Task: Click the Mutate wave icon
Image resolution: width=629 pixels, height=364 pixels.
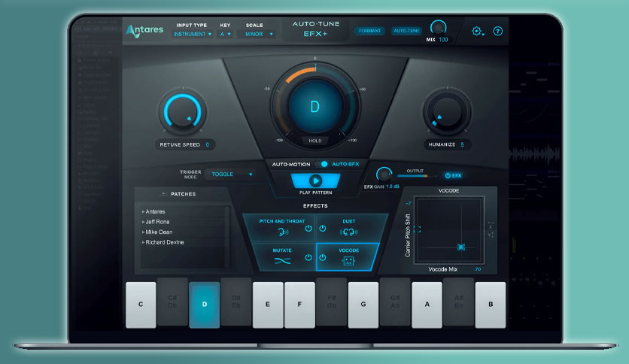Action: [x=282, y=261]
